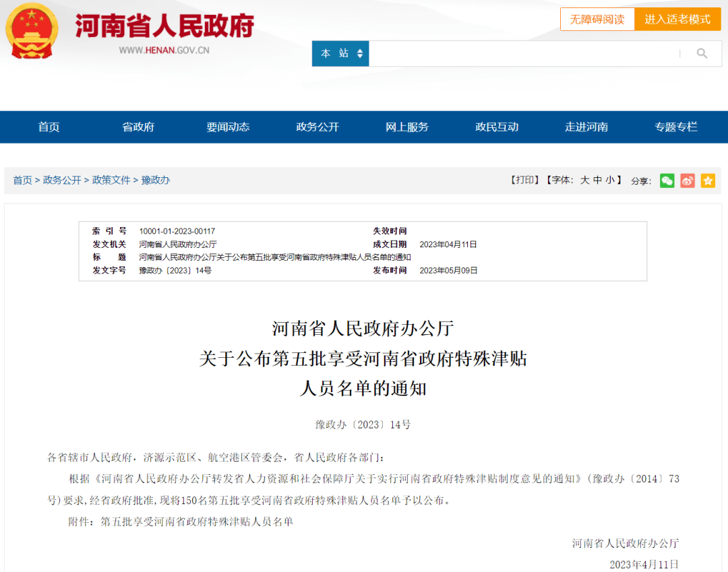Screen dimensions: 728x572
Task: Click the yellow star favorite icon
Action: (x=708, y=181)
